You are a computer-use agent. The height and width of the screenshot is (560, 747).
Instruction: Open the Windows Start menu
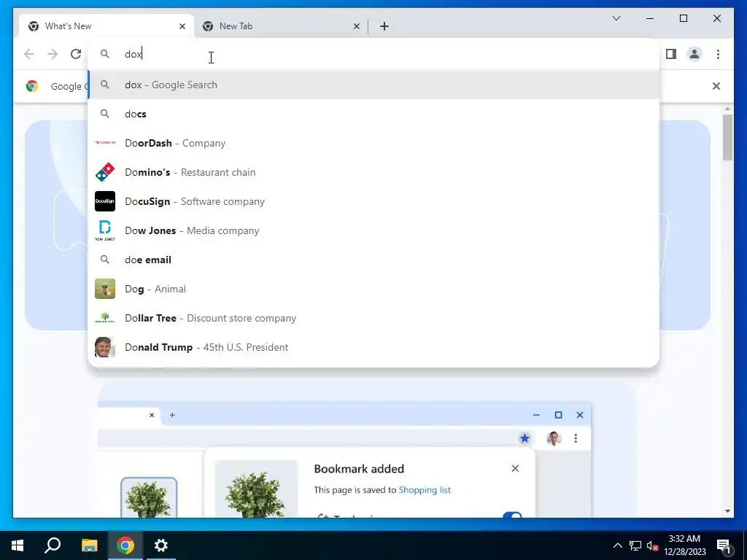pyautogui.click(x=18, y=545)
